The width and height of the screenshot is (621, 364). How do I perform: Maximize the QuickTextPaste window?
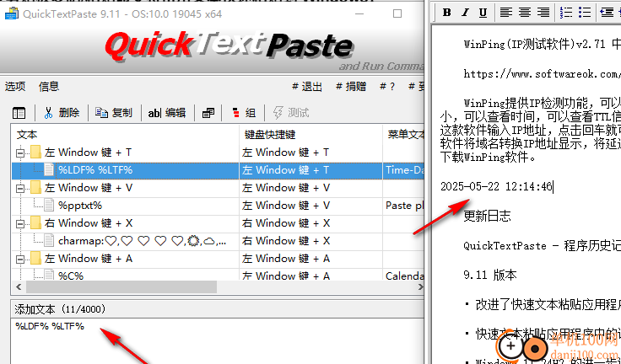397,13
